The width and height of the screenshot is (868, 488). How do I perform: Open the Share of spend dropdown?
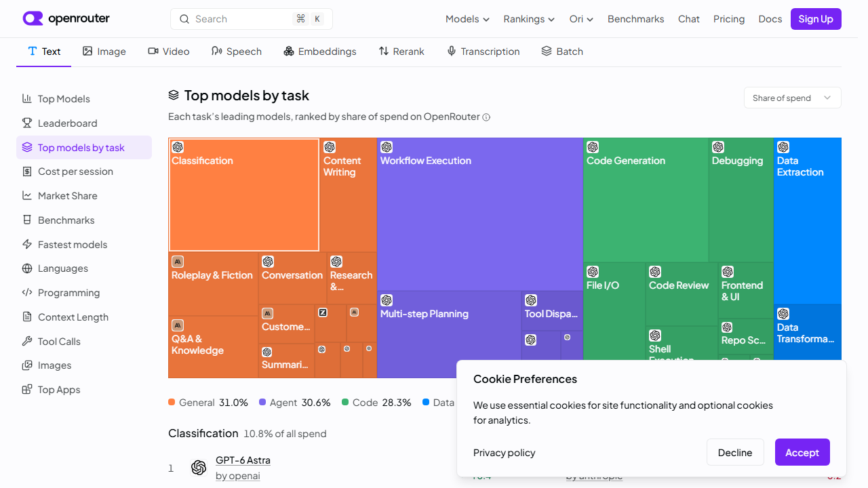(792, 98)
